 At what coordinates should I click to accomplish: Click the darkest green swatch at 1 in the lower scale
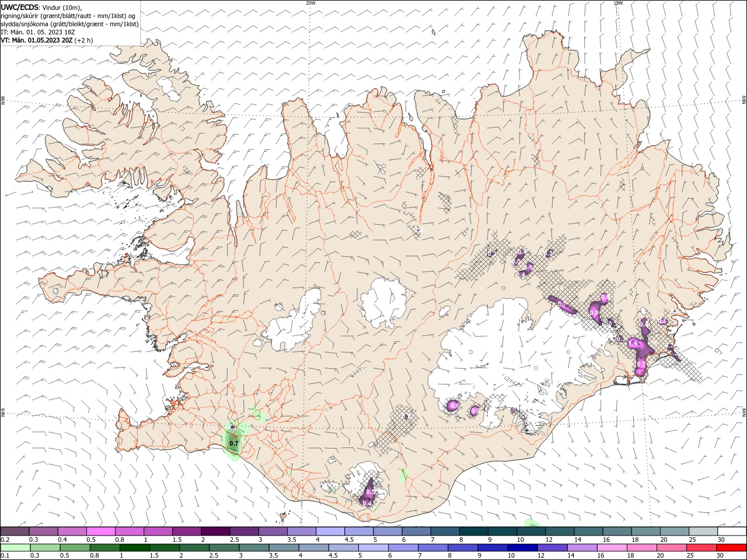click(134, 548)
